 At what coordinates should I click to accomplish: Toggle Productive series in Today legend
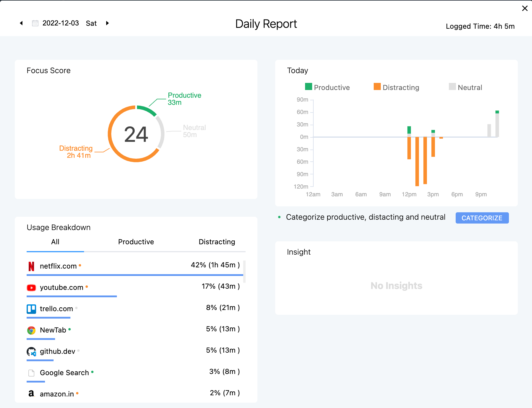[x=327, y=87]
